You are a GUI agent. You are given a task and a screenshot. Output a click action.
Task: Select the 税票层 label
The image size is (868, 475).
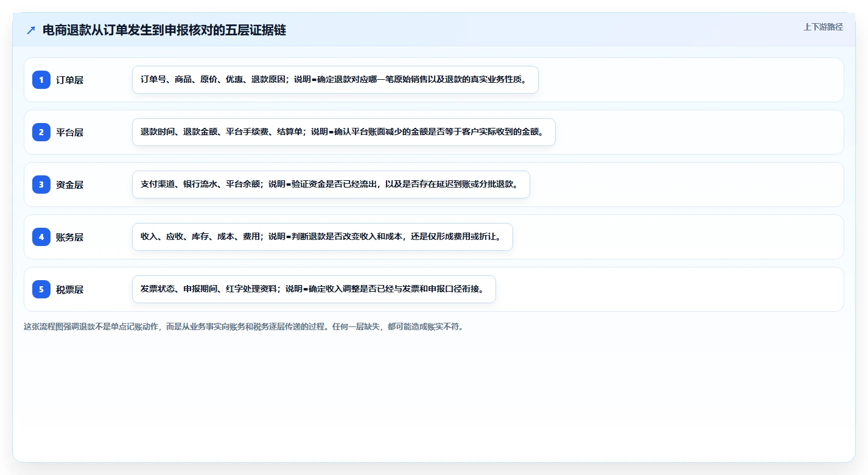point(69,289)
